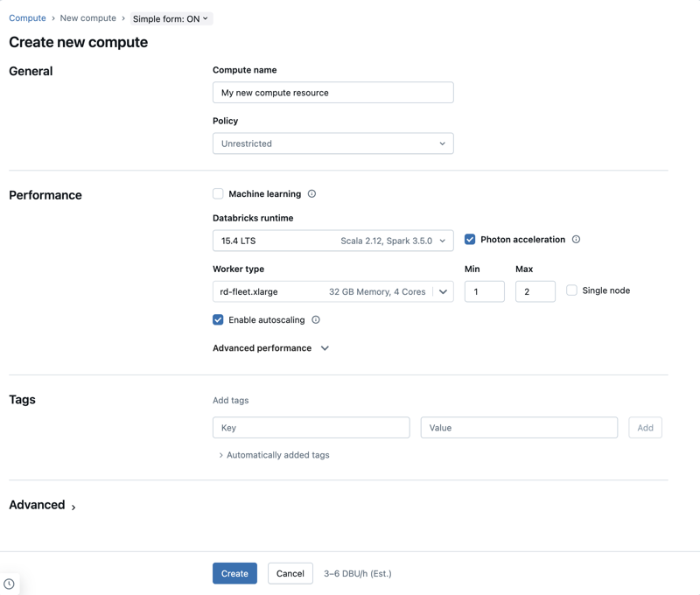The image size is (700, 595).
Task: Click the New compute breadcrumb link
Action: 87,17
